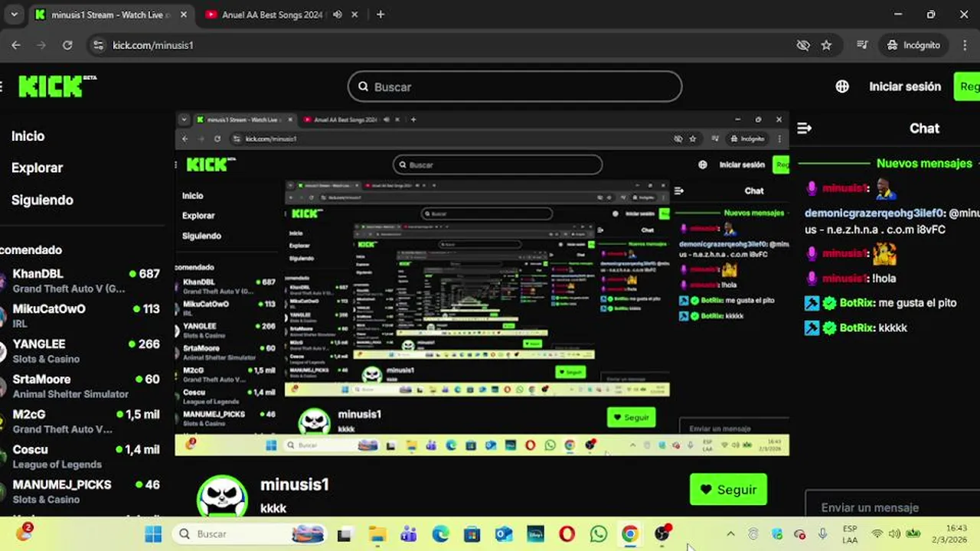Screen dimensions: 980x551
Task: Click minusis1 username beside !hola message
Action: 845,279
